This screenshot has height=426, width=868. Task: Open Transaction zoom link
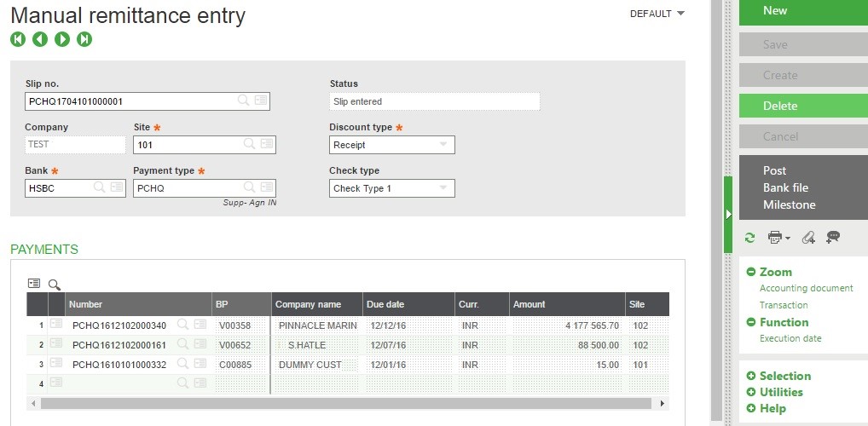(784, 305)
